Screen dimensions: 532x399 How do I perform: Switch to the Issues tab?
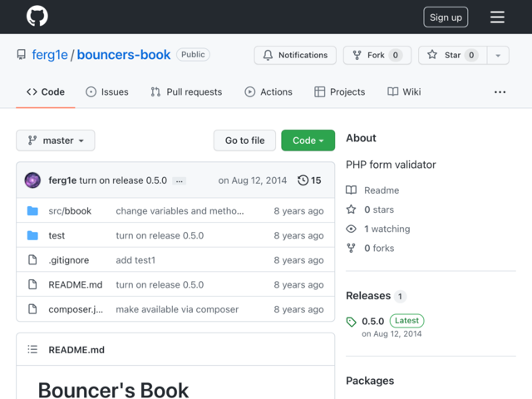107,92
